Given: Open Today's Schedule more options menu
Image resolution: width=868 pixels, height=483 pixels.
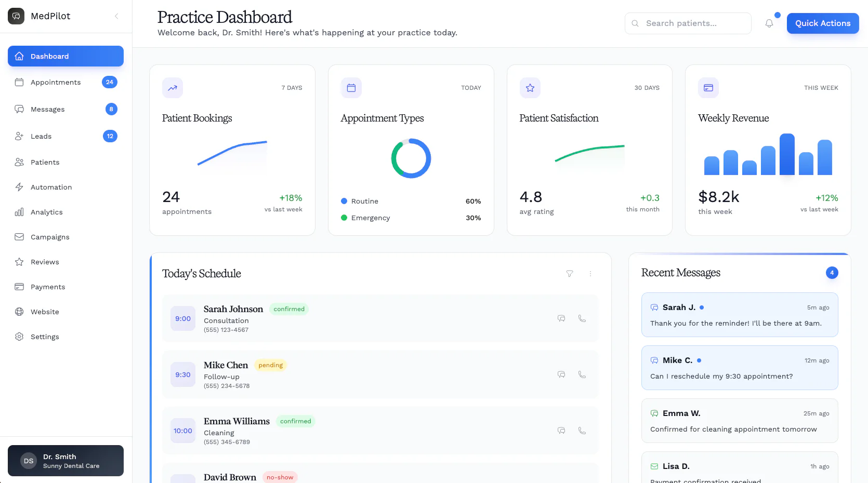Looking at the screenshot, I should [590, 274].
